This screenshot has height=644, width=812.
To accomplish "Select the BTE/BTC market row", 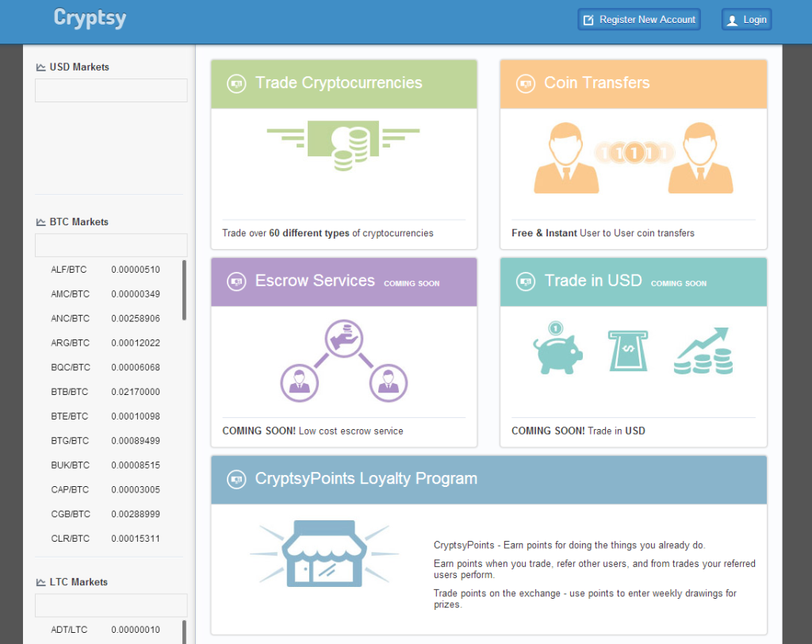I will 105,416.
